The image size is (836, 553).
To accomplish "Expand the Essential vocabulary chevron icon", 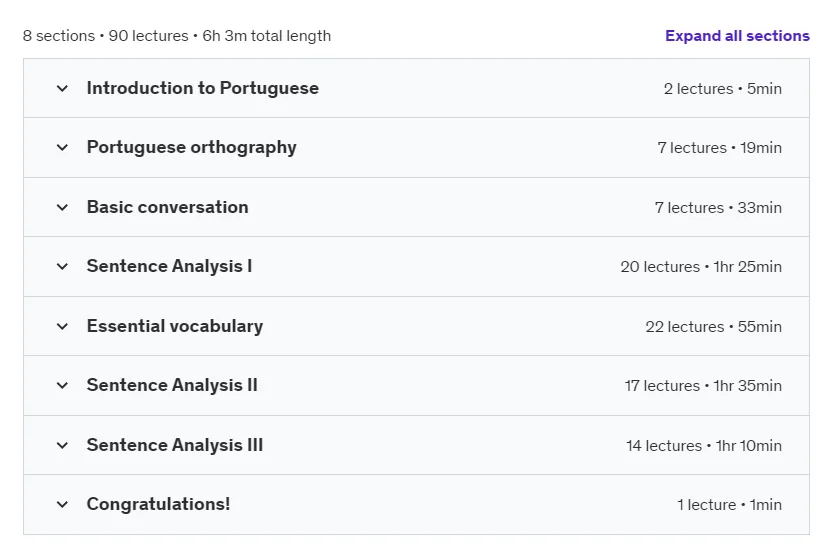I will [62, 326].
